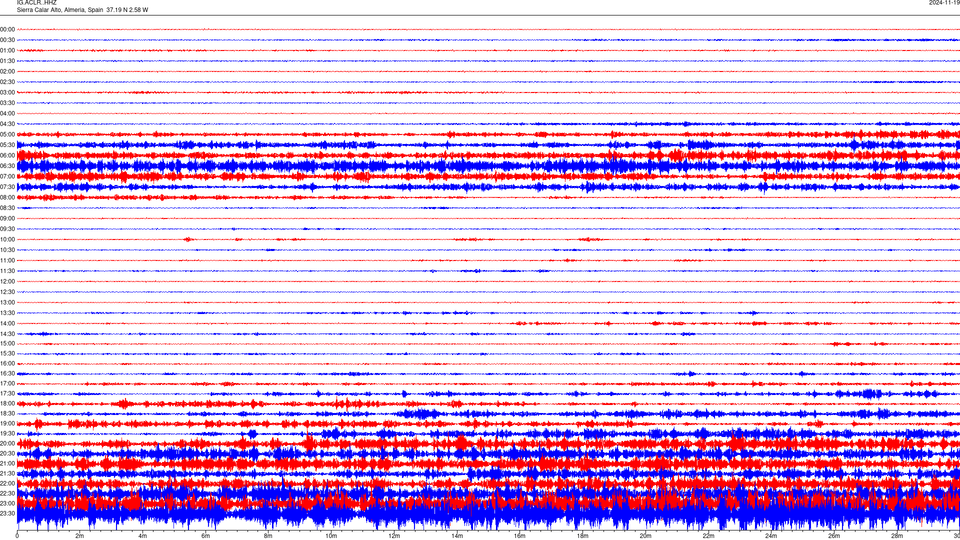Select the 13:30 row label
Image resolution: width=960 pixels, height=540 pixels.
pyautogui.click(x=7, y=313)
